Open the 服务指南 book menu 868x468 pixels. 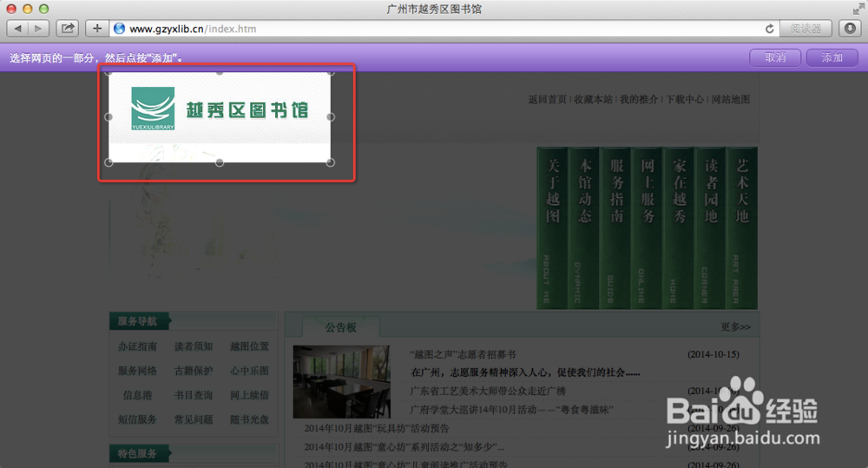coord(616,227)
